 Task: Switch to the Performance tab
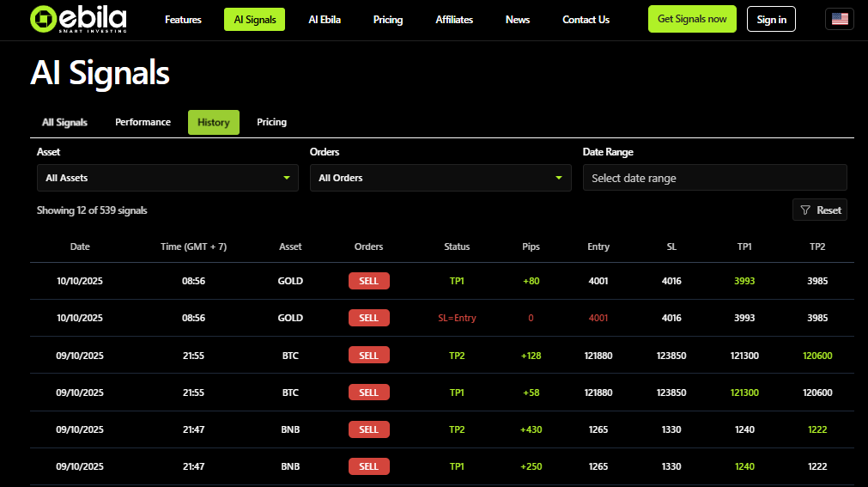143,122
